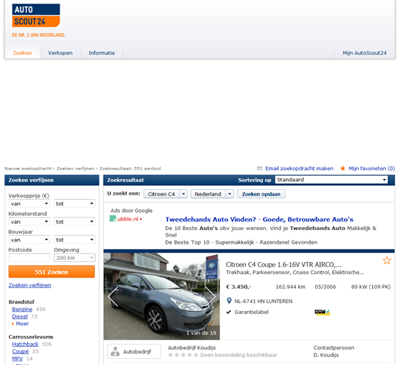Screen dimensions: 400x365
Task: Switch to the Verkopen tab
Action: (x=60, y=53)
